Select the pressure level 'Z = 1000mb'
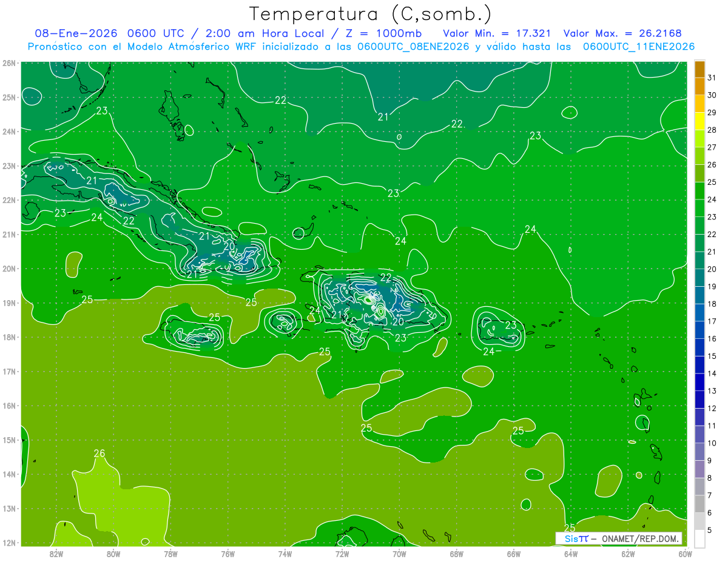 tap(383, 33)
